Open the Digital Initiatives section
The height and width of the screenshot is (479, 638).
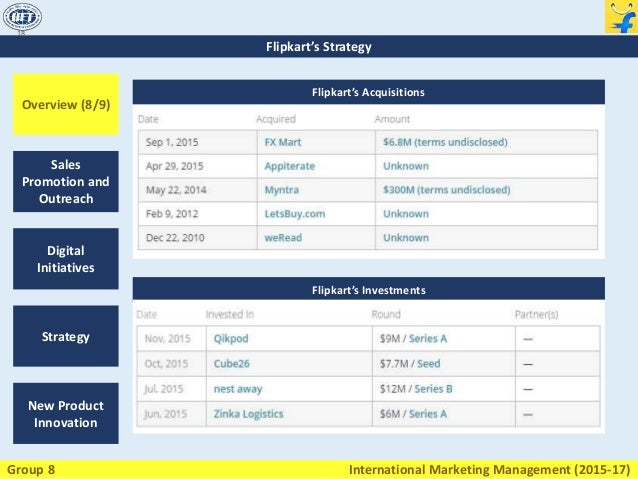click(66, 259)
